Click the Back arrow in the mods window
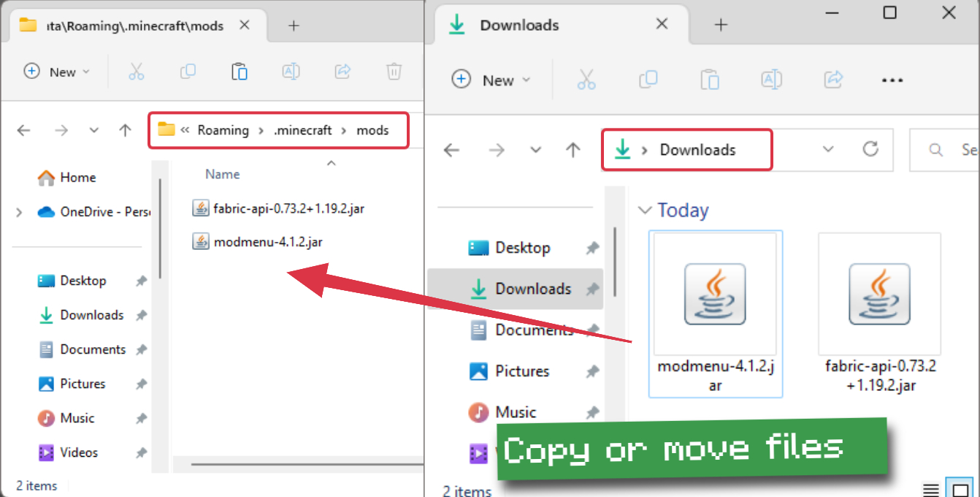 [x=23, y=129]
